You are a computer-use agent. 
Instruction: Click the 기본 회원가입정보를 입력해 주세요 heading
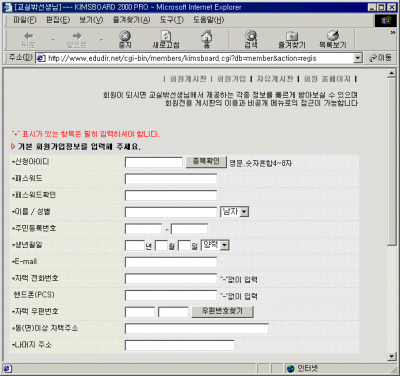point(79,146)
